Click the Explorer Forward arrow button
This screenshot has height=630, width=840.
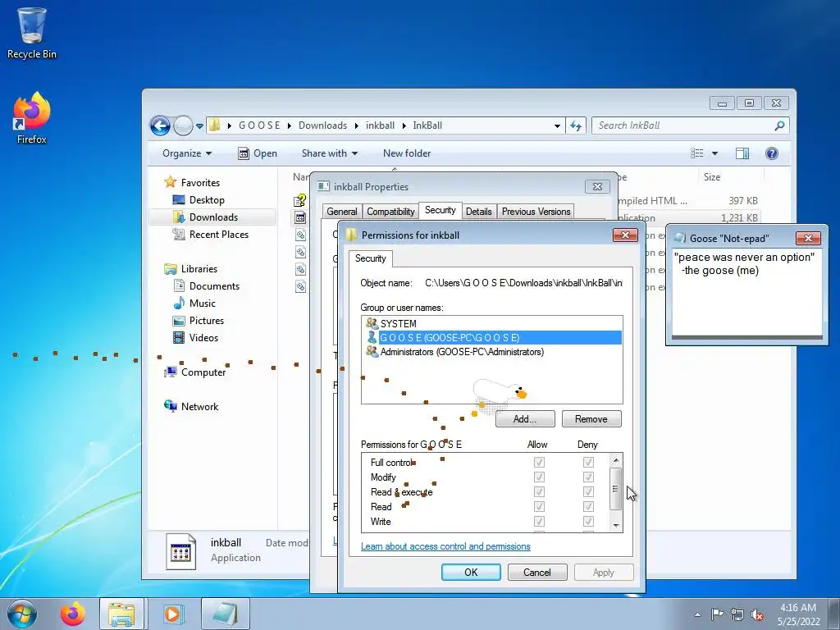pyautogui.click(x=183, y=126)
